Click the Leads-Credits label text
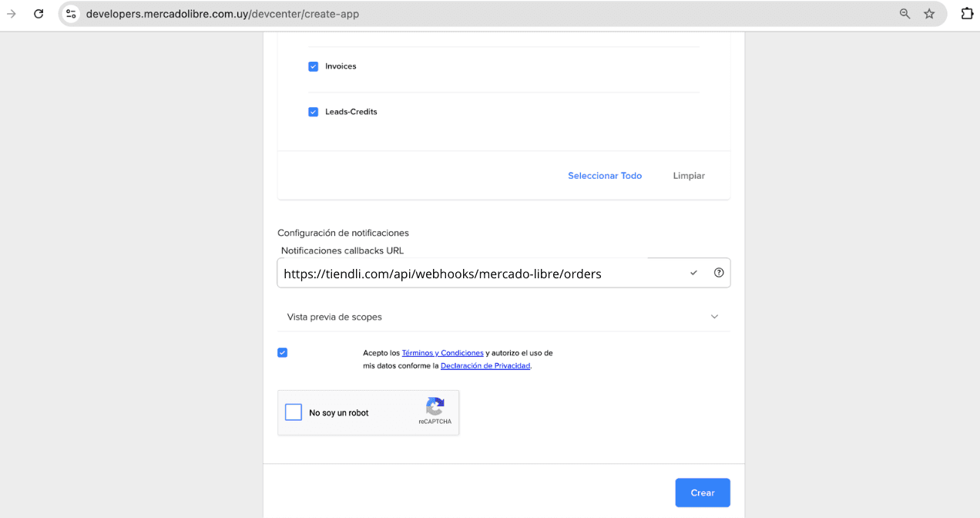 point(351,112)
